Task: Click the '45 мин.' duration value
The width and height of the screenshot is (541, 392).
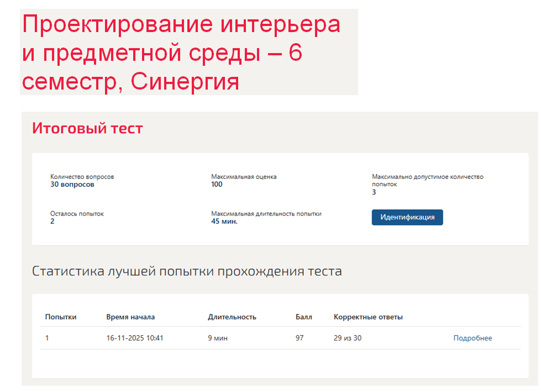Action: tap(224, 221)
